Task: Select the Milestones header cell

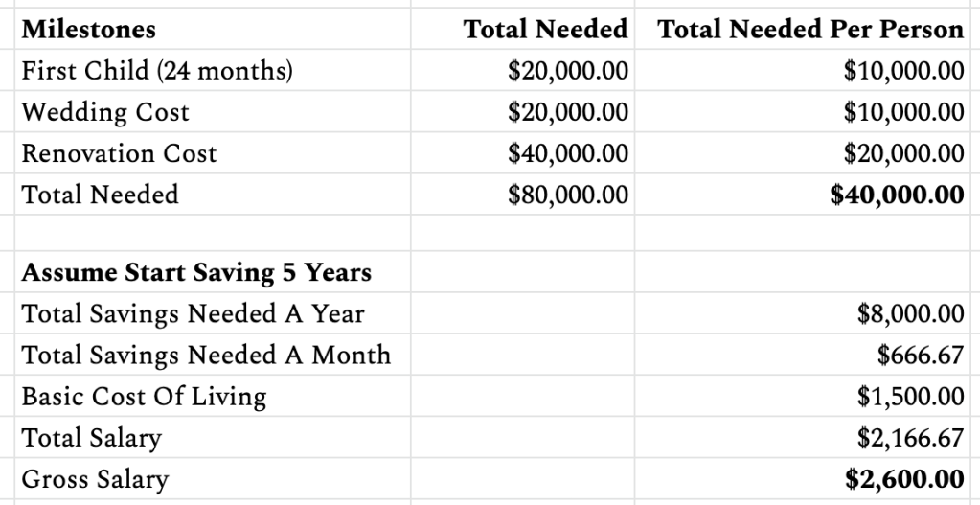Action: [x=88, y=30]
